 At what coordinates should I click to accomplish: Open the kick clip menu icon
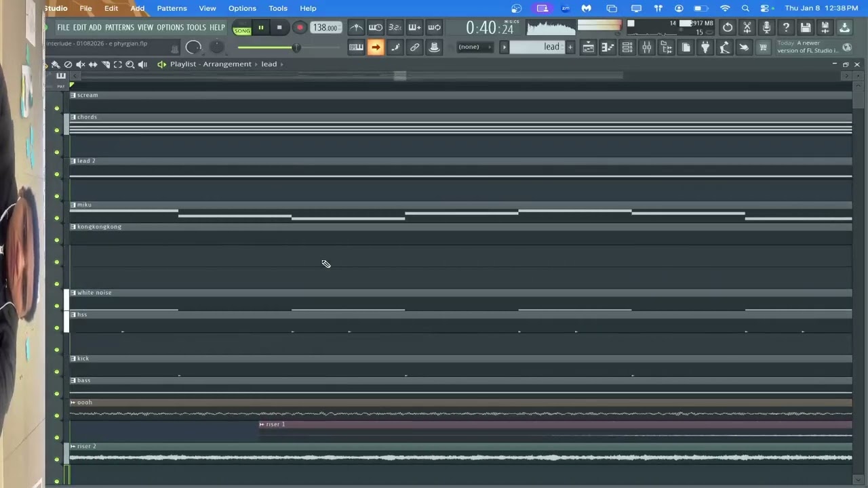(x=73, y=359)
